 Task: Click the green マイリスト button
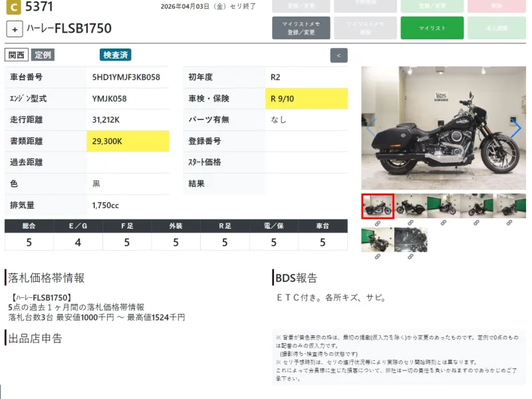coord(432,28)
